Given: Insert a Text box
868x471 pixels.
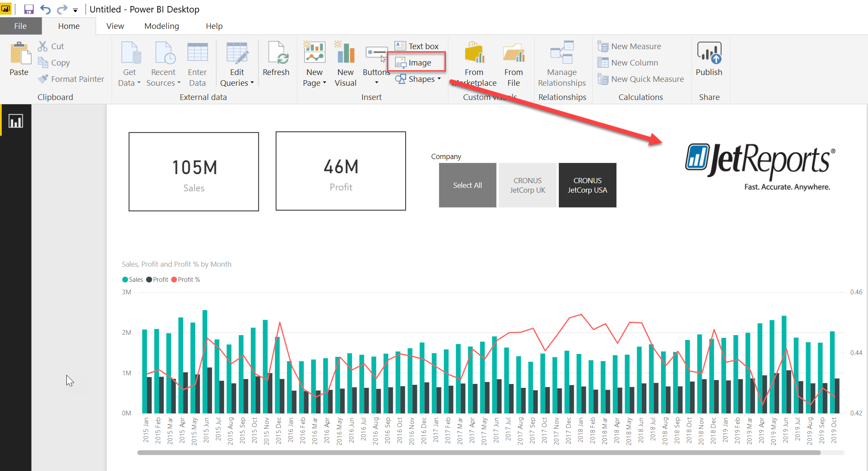Looking at the screenshot, I should [417, 45].
